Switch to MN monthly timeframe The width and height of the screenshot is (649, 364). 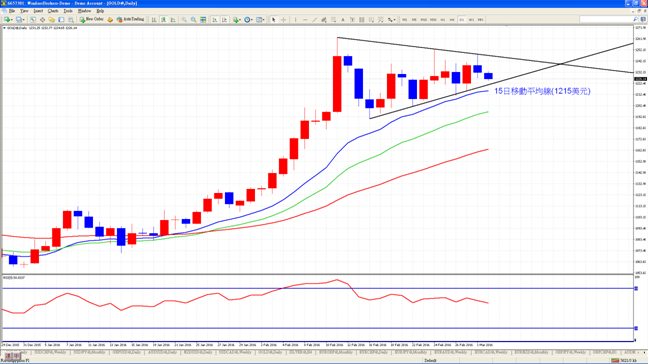(x=481, y=19)
